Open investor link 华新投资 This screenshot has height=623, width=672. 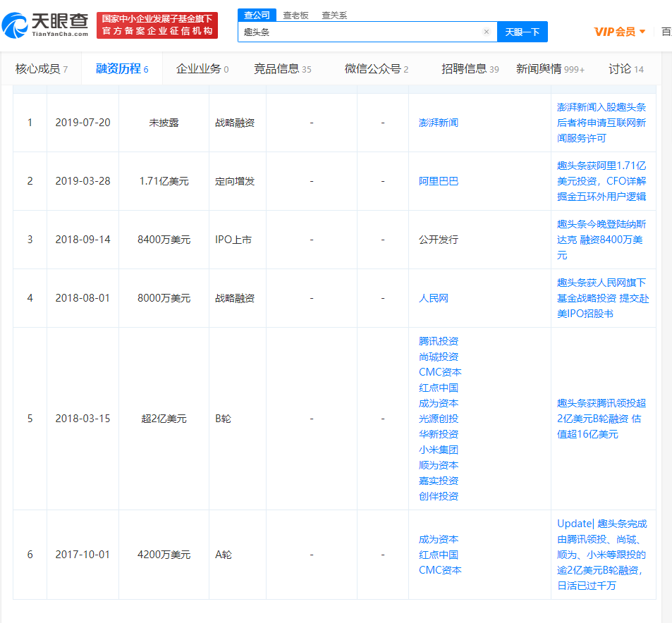[x=439, y=433]
